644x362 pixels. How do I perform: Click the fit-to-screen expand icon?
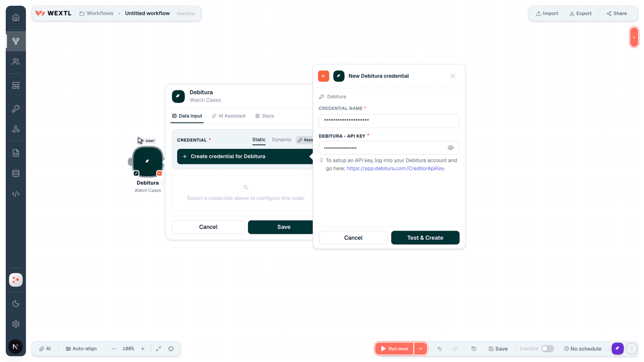coord(158,349)
